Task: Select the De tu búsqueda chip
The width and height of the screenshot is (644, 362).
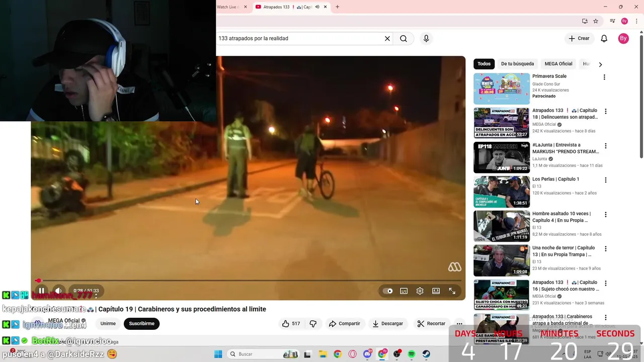Action: point(517,64)
